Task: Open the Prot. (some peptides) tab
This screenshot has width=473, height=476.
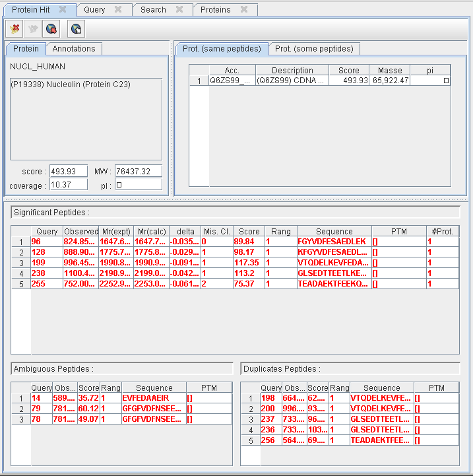Action: [314, 49]
